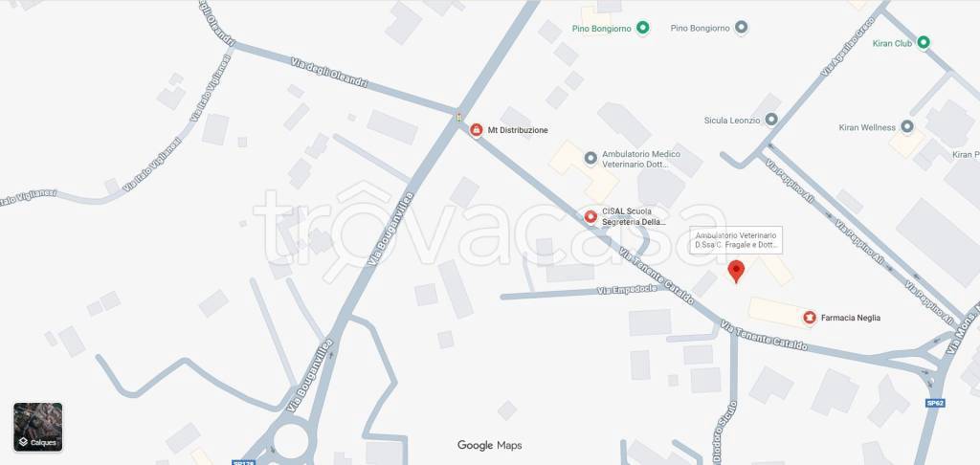
Task: Click the Mt Distribuzione text label
Action: coord(518,130)
